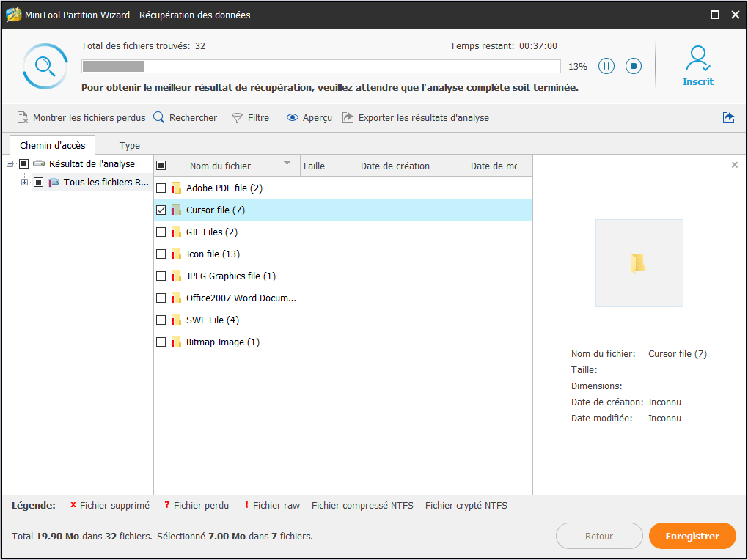The image size is (748, 560).
Task: Click the Adobe PDF file folder icon
Action: tap(176, 188)
